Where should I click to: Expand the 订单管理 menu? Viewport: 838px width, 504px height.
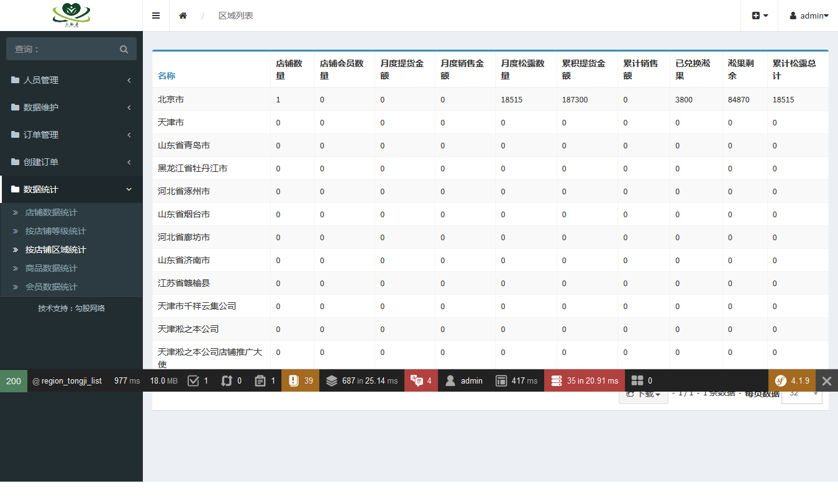click(71, 135)
